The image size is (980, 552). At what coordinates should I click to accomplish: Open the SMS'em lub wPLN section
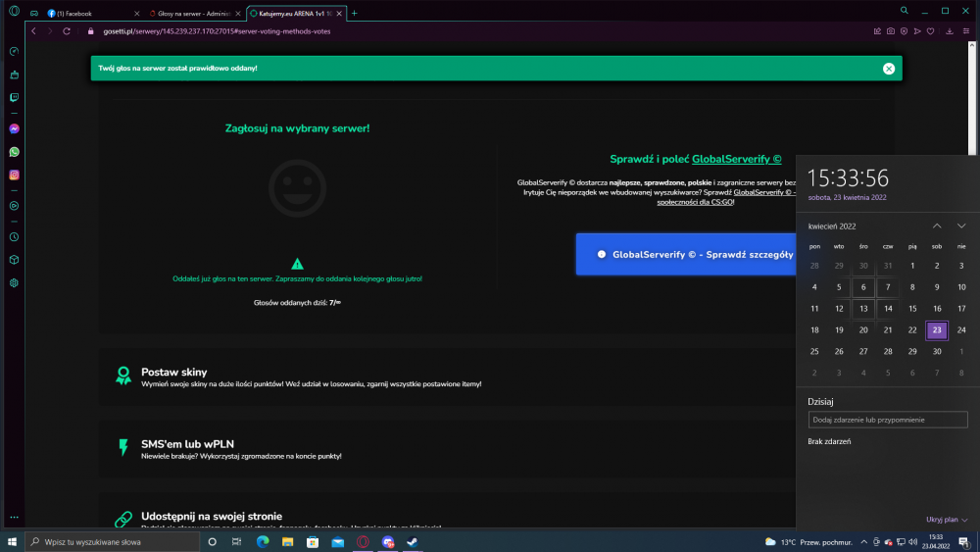click(187, 444)
